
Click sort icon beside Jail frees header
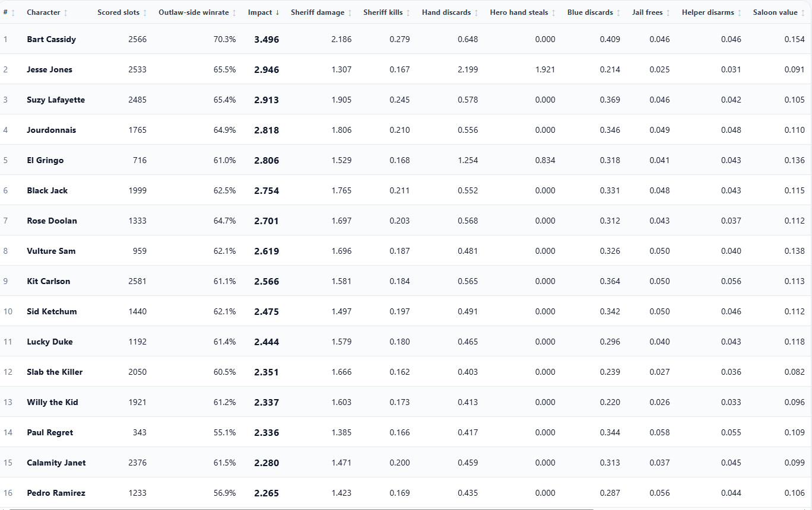668,12
